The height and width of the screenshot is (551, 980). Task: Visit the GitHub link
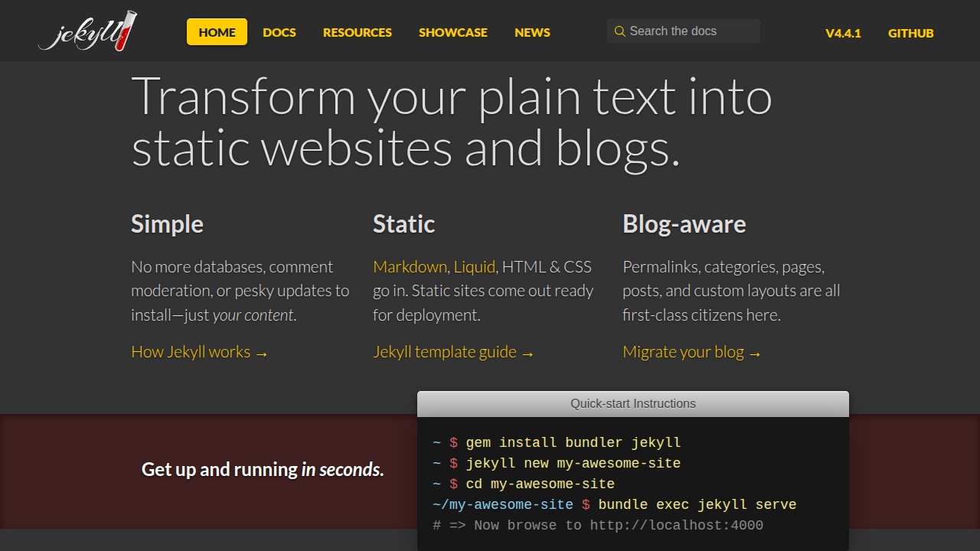click(911, 33)
